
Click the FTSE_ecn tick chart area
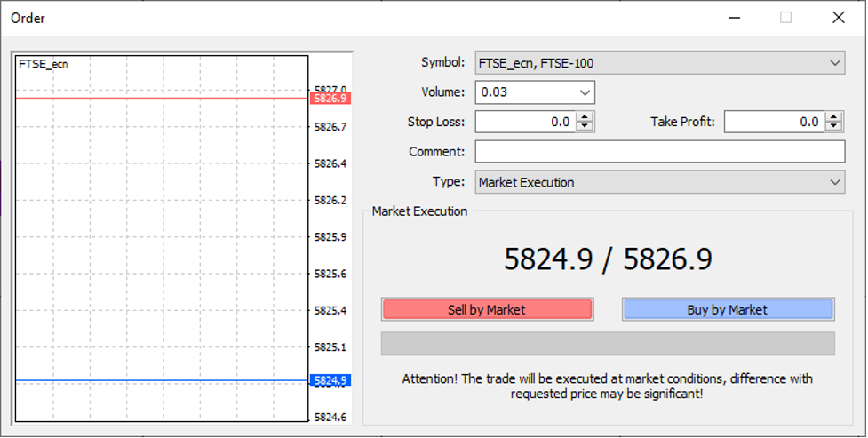(x=162, y=239)
